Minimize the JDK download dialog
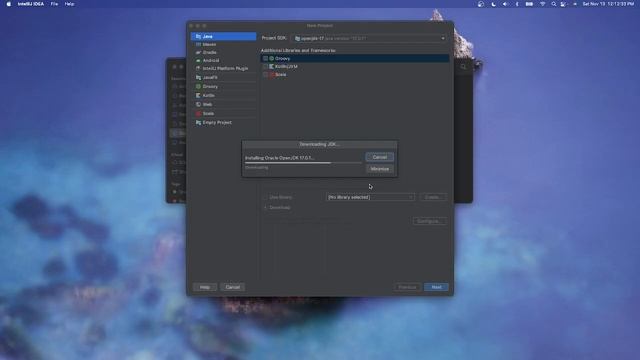640x360 pixels. pyautogui.click(x=380, y=169)
